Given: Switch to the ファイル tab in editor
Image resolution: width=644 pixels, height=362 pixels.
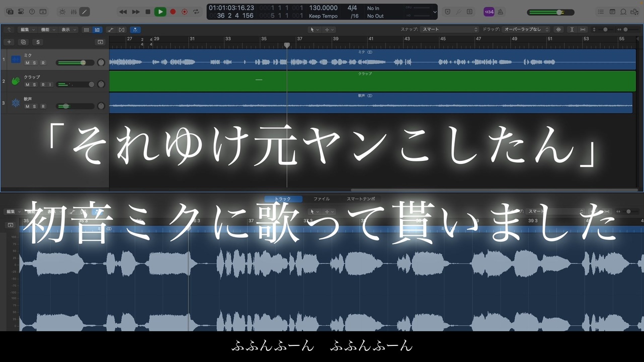Looking at the screenshot, I should point(321,199).
